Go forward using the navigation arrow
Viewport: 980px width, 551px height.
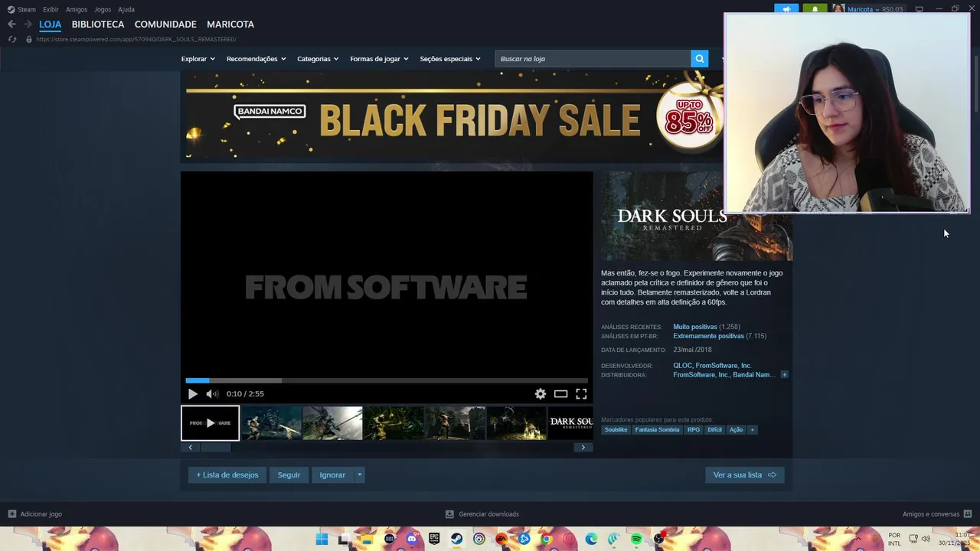click(x=28, y=24)
